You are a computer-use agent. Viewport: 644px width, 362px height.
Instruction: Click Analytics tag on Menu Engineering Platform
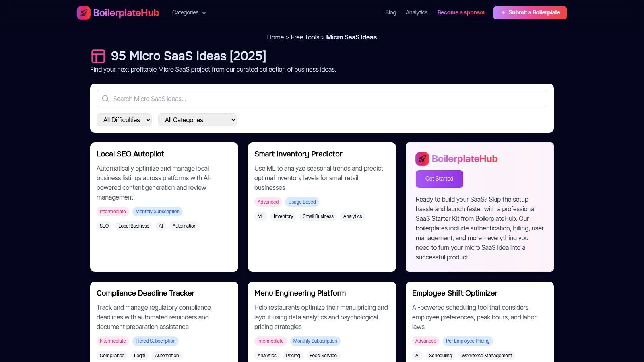tap(267, 356)
